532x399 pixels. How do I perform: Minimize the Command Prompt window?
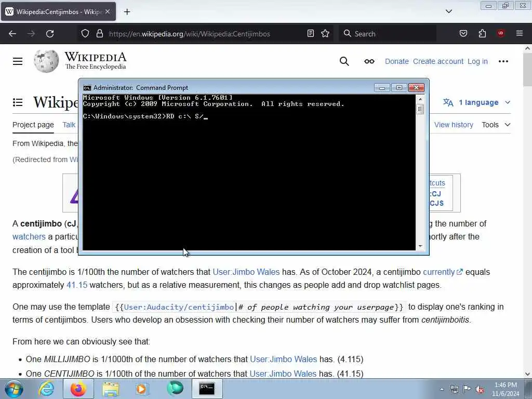coord(382,88)
